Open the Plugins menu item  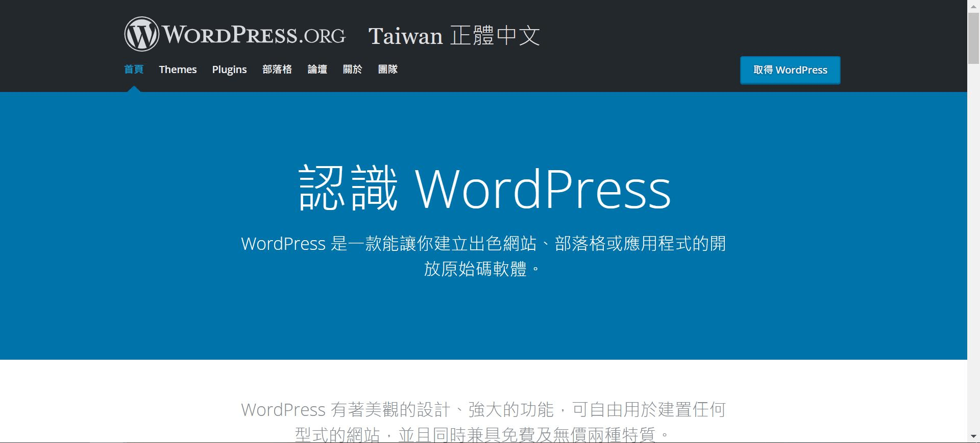click(229, 69)
